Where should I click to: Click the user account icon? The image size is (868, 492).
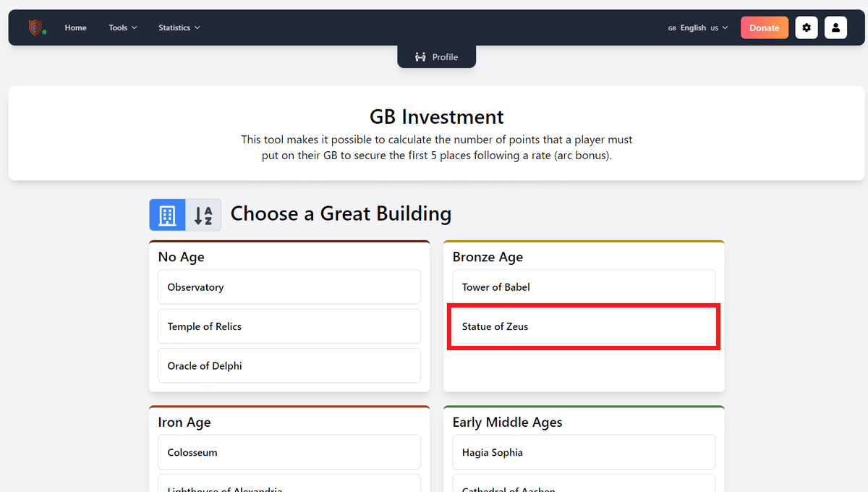click(x=835, y=27)
